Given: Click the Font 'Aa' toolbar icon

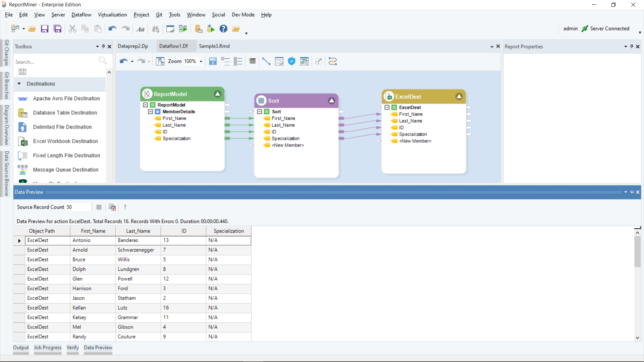Looking at the screenshot, I should [x=140, y=29].
